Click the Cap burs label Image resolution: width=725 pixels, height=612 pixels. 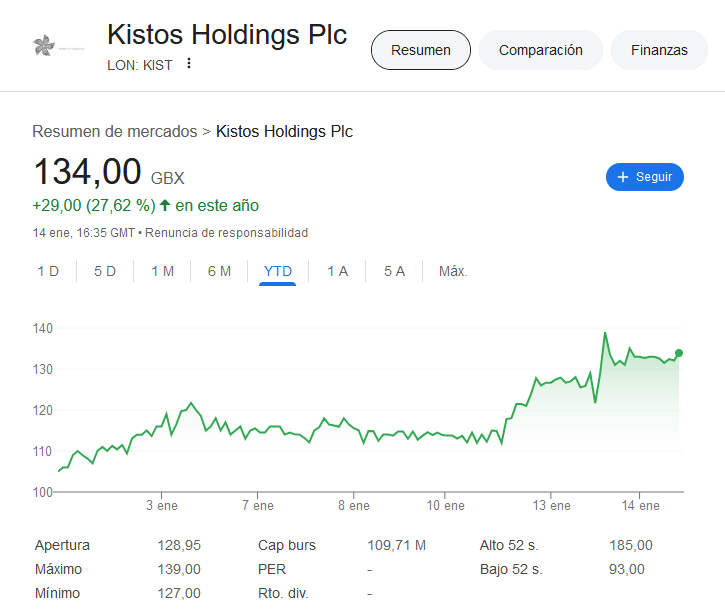pyautogui.click(x=287, y=545)
